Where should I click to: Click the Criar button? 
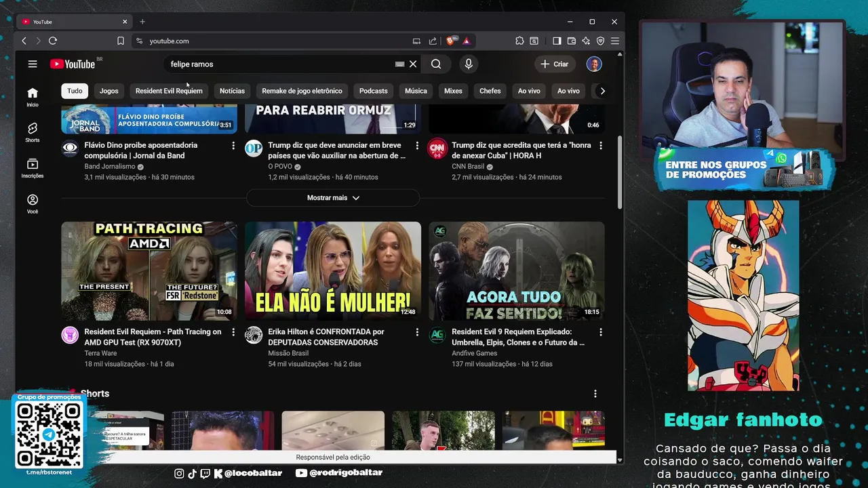(554, 64)
